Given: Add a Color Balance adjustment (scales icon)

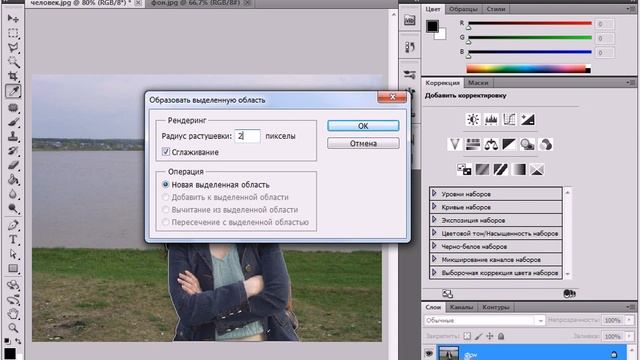Looking at the screenshot, I should pos(491,144).
